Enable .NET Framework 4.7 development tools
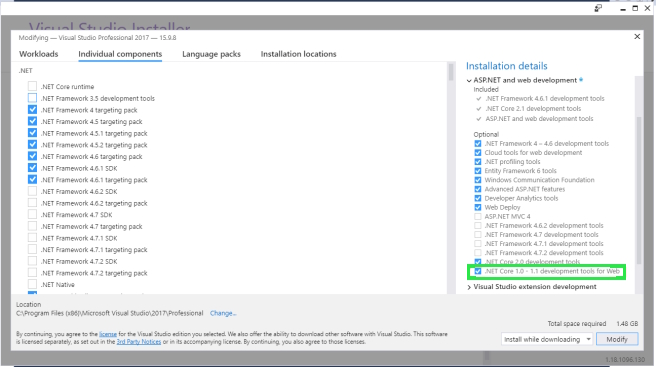656x367 pixels. pyautogui.click(x=478, y=235)
